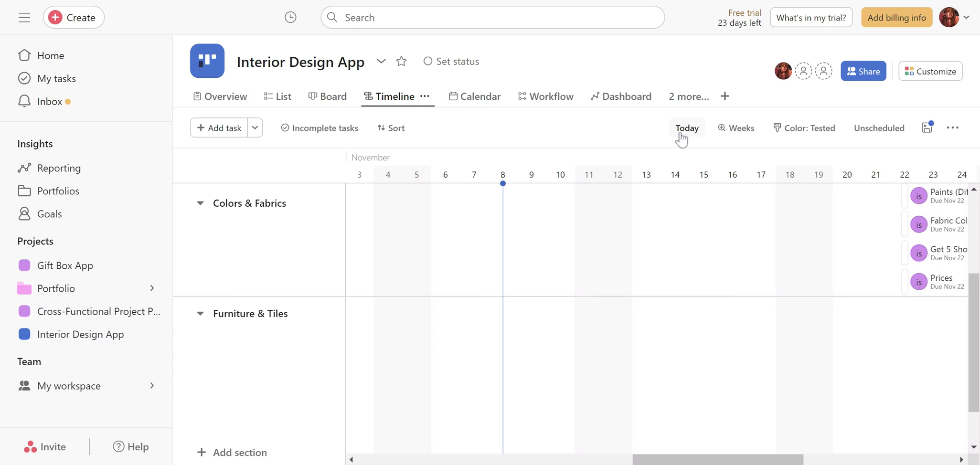The width and height of the screenshot is (980, 465).
Task: Open the hamburger sidebar menu
Action: pyautogui.click(x=24, y=18)
